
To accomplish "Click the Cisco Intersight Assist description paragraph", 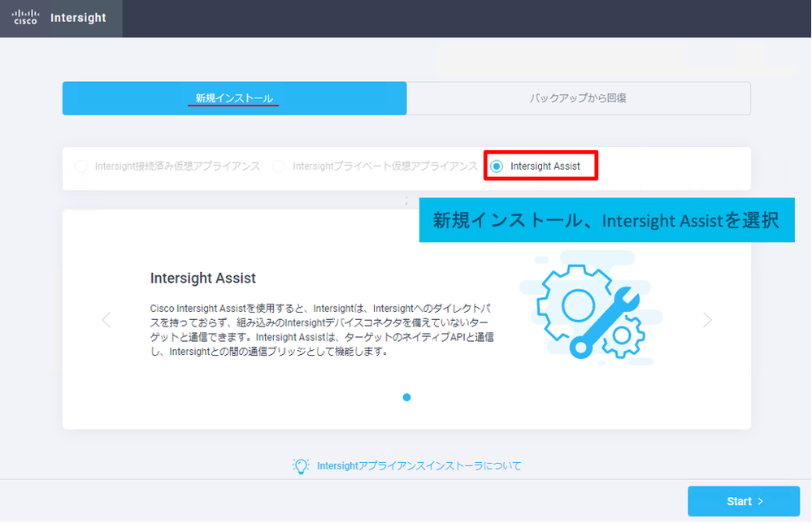I will tap(322, 330).
